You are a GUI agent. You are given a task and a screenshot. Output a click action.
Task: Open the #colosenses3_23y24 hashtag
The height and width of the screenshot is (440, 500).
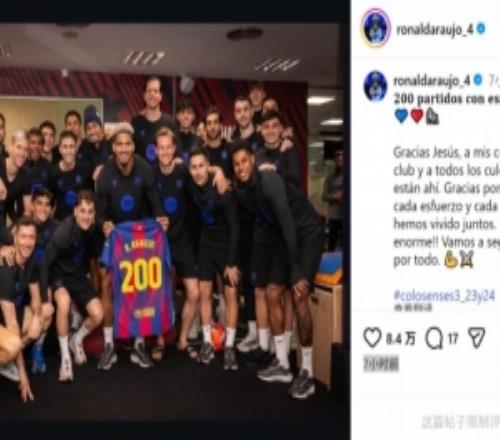(x=444, y=295)
